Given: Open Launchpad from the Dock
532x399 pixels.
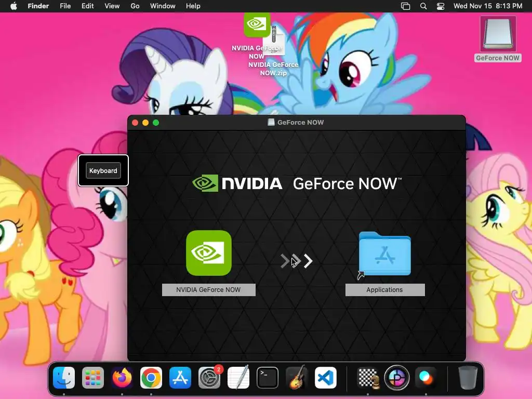Looking at the screenshot, I should [93, 378].
